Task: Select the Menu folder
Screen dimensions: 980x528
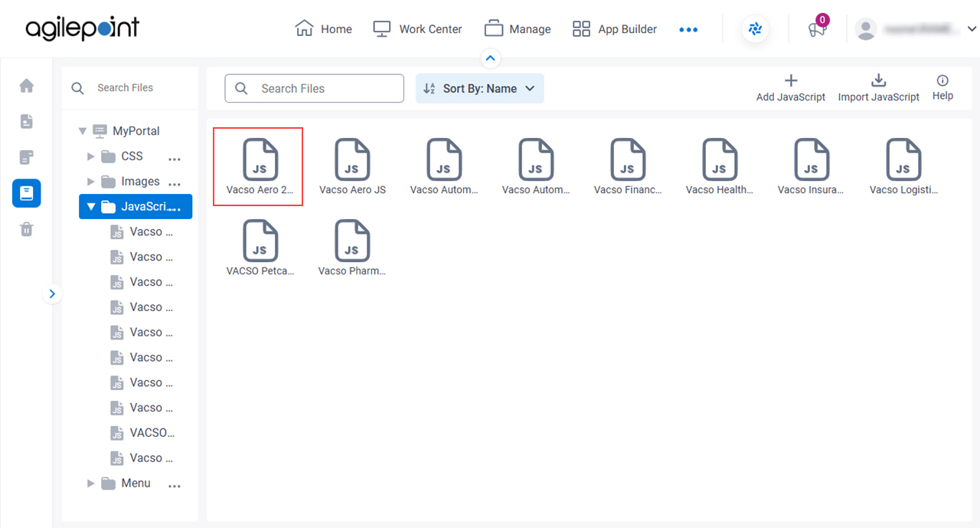Action: (126, 484)
